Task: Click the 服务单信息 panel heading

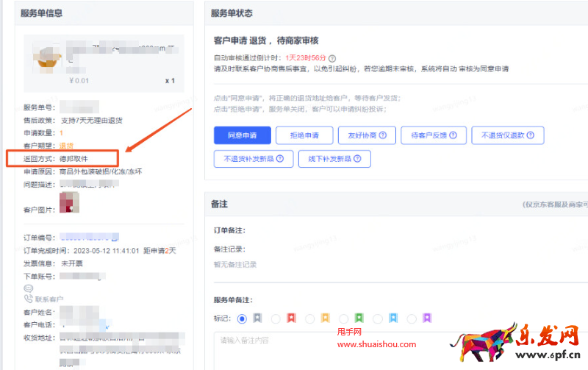Action: tap(42, 13)
